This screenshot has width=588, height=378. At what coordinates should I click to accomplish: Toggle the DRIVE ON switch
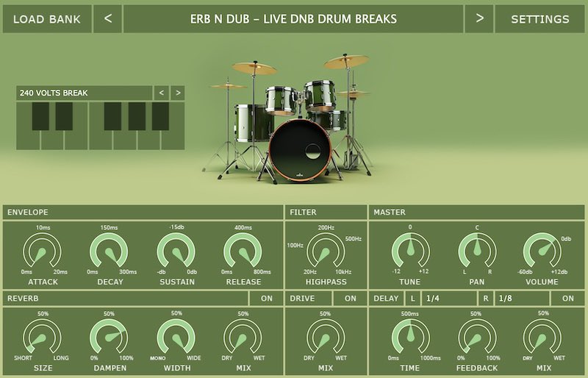click(x=351, y=299)
